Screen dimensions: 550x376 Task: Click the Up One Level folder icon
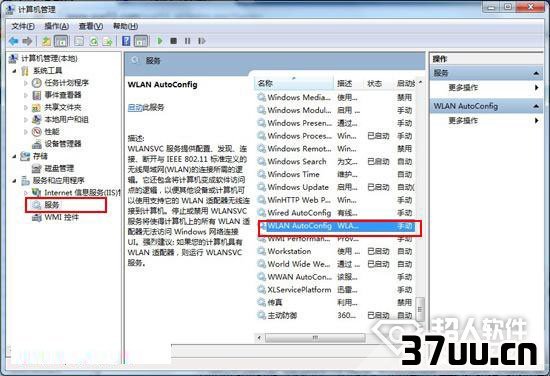coord(46,41)
